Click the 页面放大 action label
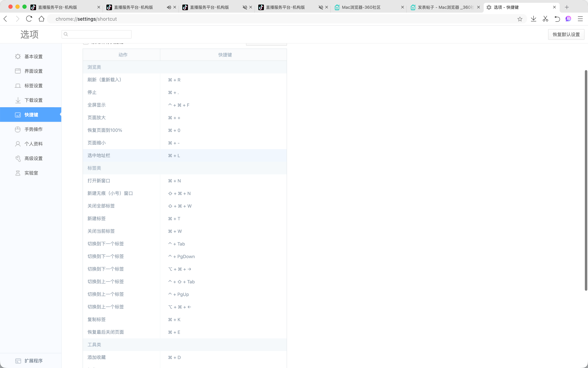Image resolution: width=588 pixels, height=368 pixels. coord(96,118)
